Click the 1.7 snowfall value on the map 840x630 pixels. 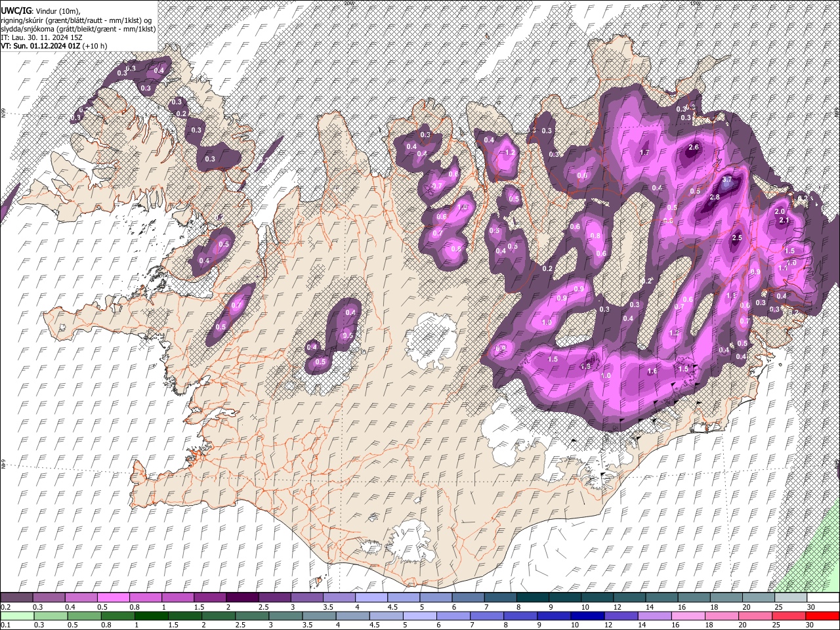[x=644, y=152]
